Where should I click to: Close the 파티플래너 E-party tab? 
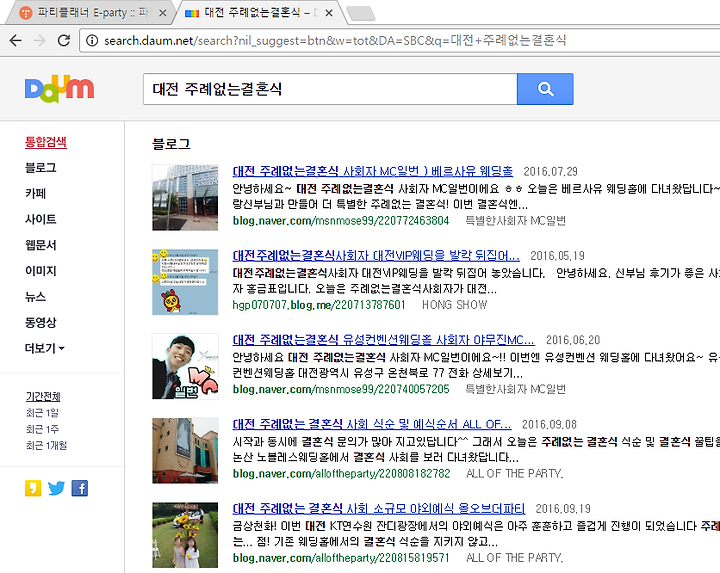(162, 13)
